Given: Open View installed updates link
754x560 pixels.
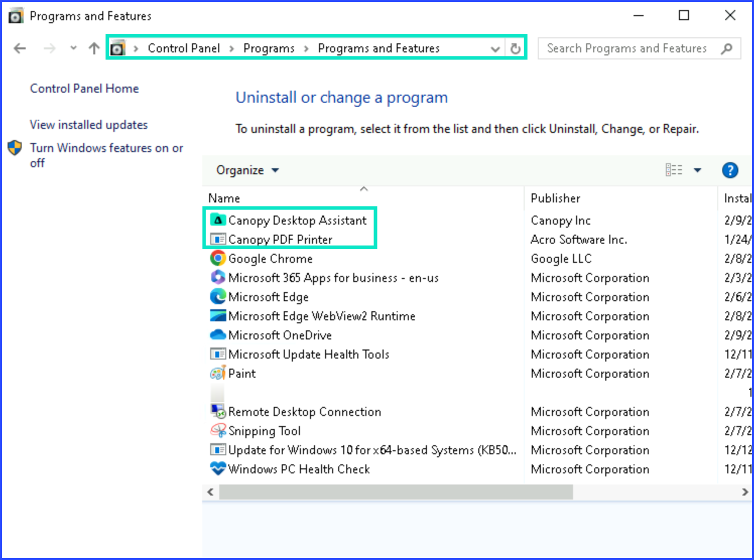Looking at the screenshot, I should (89, 125).
